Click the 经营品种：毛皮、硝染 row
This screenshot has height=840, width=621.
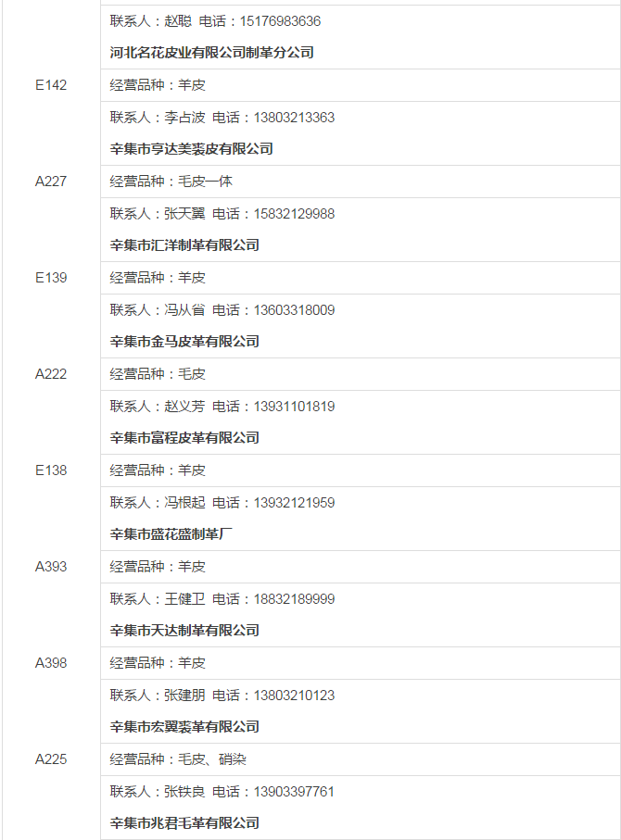(x=360, y=759)
